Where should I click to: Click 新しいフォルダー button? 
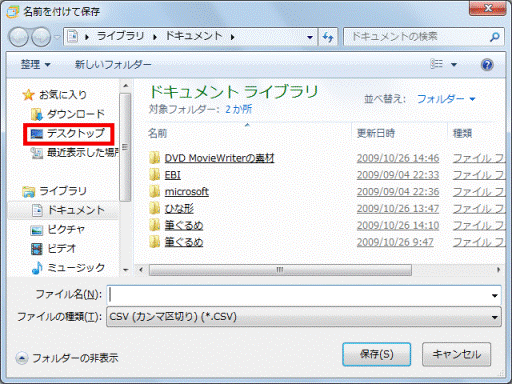113,64
